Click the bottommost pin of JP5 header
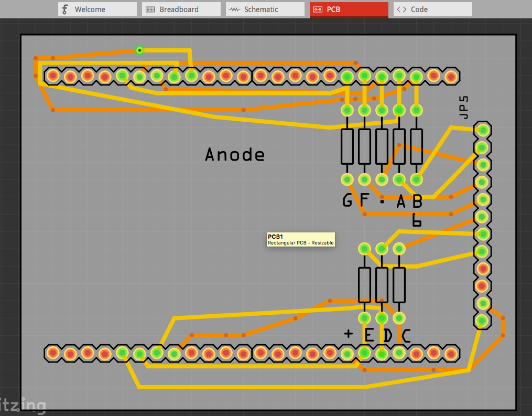 click(x=482, y=320)
